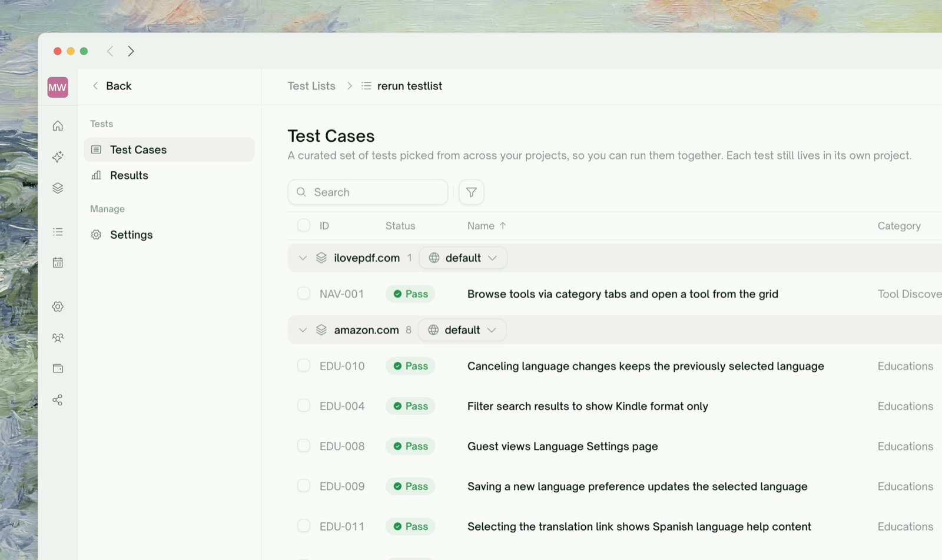Open test 'Filter search results to show Kindle format only'
942x560 pixels.
588,406
